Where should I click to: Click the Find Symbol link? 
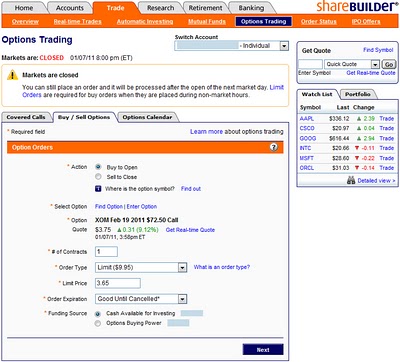378,50
